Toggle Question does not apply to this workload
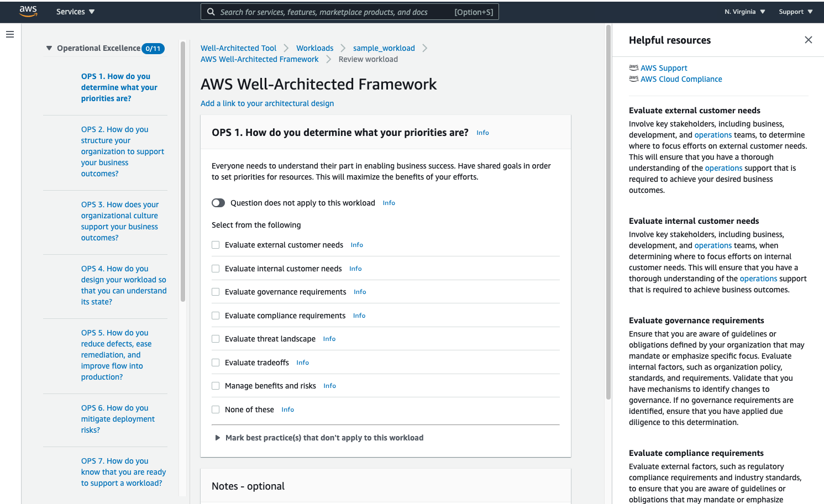 (x=218, y=203)
